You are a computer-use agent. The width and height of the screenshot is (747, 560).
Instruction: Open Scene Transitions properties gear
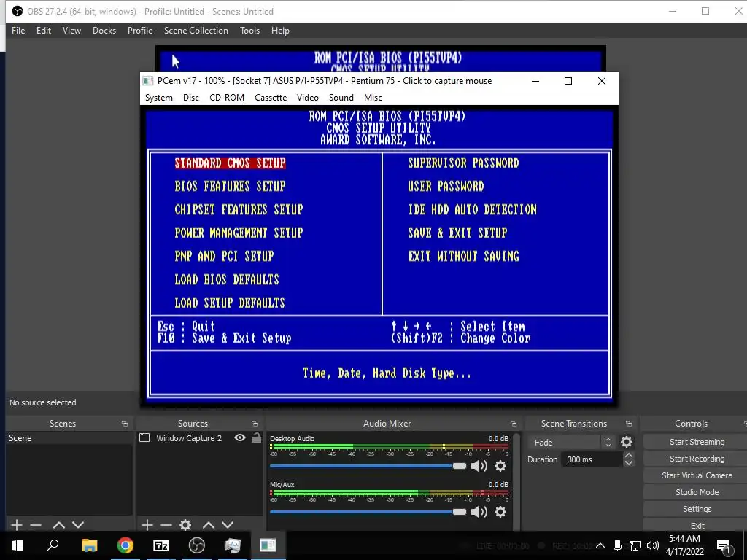click(627, 442)
